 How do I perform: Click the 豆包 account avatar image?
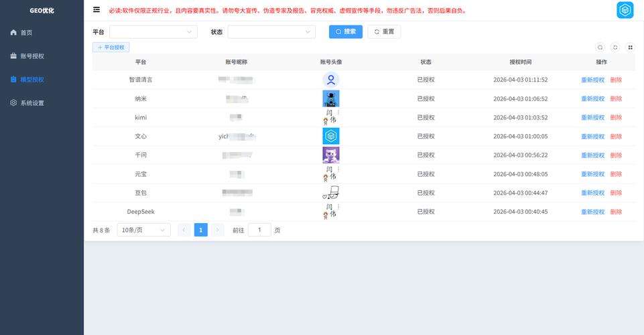point(331,192)
